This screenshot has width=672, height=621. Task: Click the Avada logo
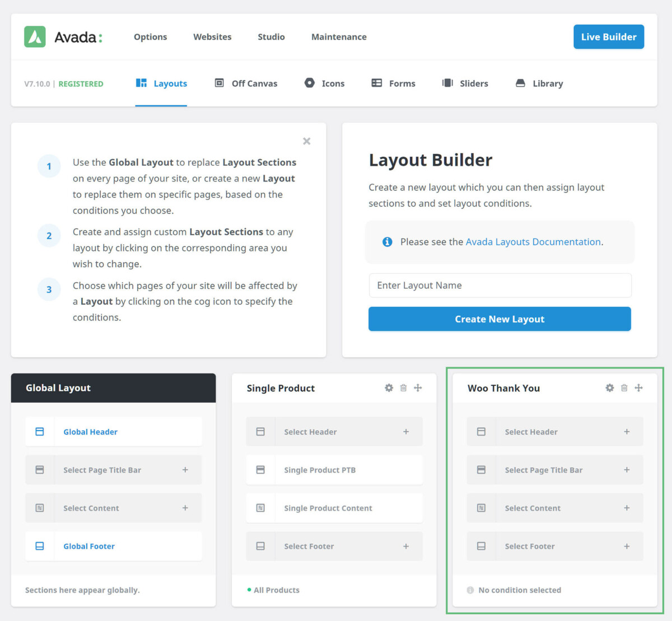[x=35, y=36]
